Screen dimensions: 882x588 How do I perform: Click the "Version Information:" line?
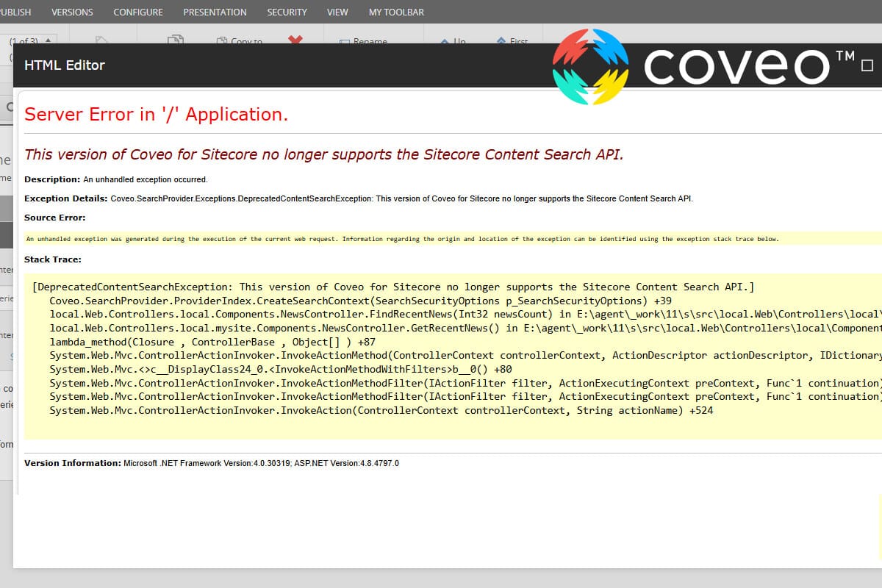(x=212, y=463)
